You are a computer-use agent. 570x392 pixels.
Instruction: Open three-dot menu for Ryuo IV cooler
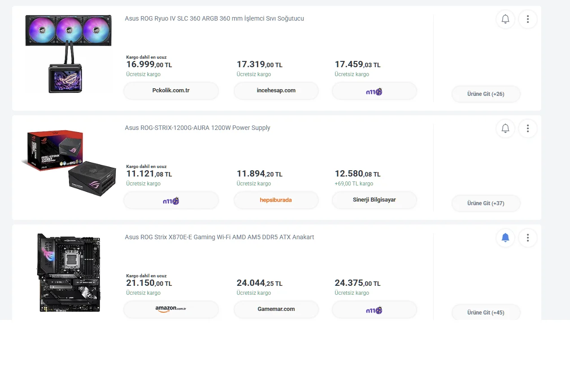(x=528, y=19)
